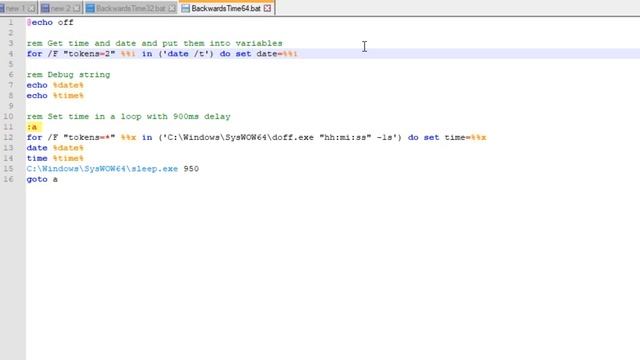640x360 pixels.
Task: Click line number 1 in the margin
Action: 11,22
